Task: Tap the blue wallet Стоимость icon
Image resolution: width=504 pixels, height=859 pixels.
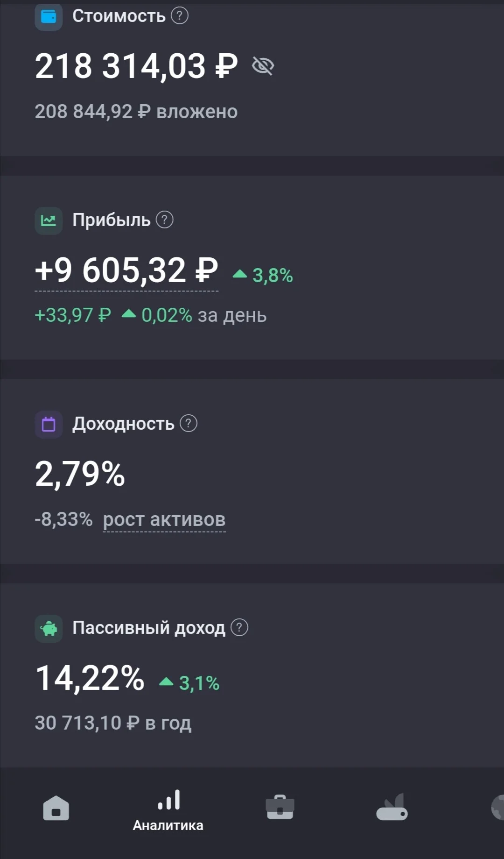Action: pyautogui.click(x=49, y=17)
